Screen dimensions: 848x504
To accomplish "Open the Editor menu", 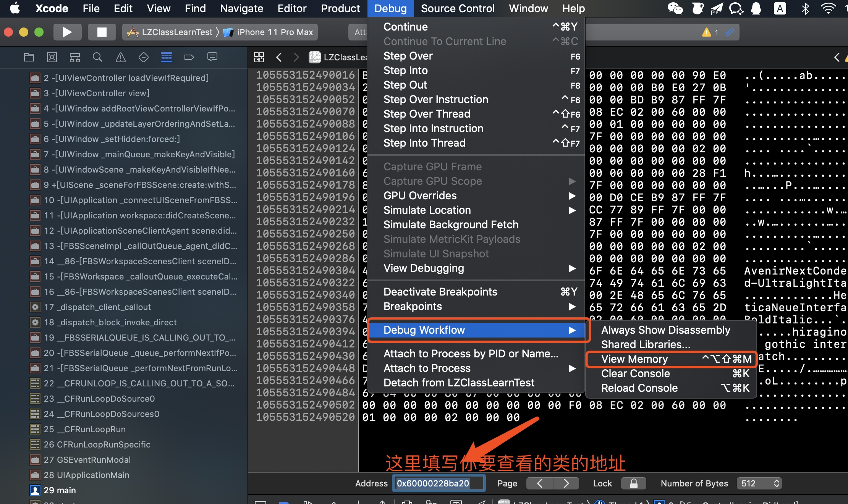I will pyautogui.click(x=292, y=8).
